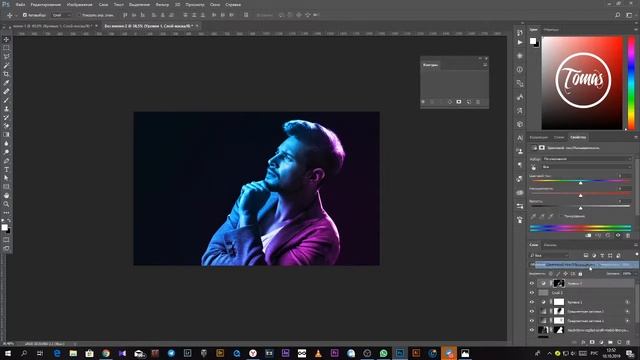Select the Rectangular Marquee tool
Screen dimensions: 640x360
(x=6, y=48)
